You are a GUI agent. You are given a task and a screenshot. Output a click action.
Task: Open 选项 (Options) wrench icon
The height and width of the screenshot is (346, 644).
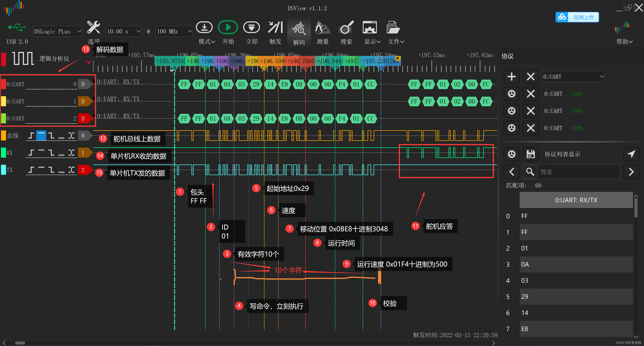(x=94, y=28)
